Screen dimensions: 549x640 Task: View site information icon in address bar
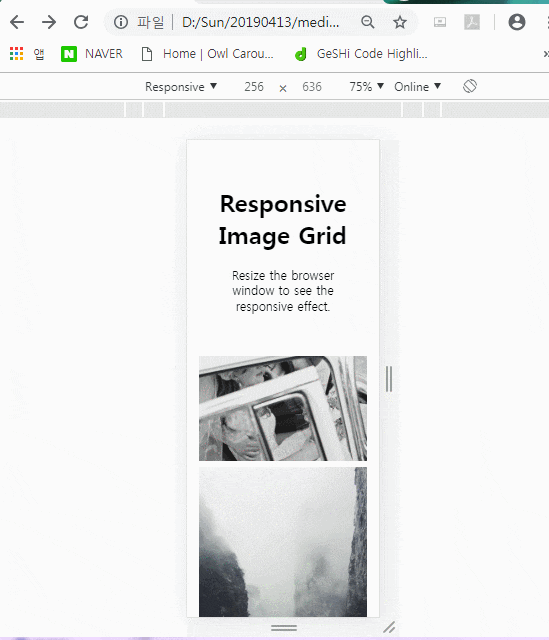click(x=121, y=22)
